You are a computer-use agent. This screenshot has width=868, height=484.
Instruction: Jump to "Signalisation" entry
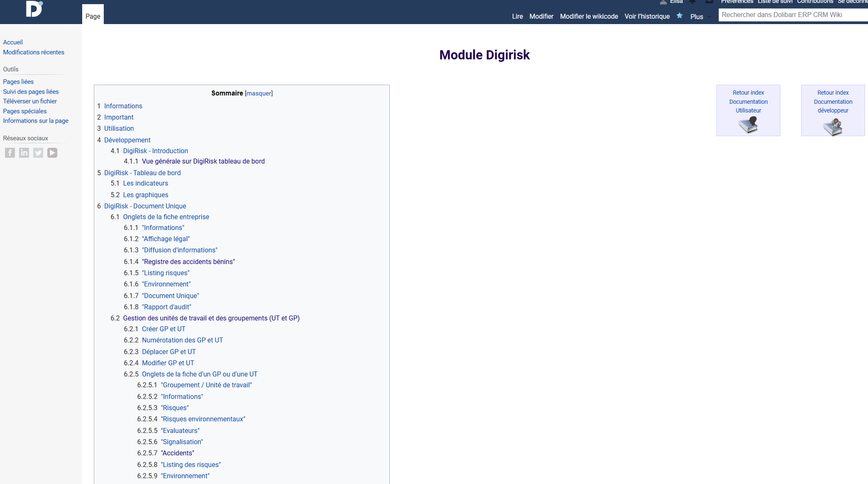(x=182, y=442)
